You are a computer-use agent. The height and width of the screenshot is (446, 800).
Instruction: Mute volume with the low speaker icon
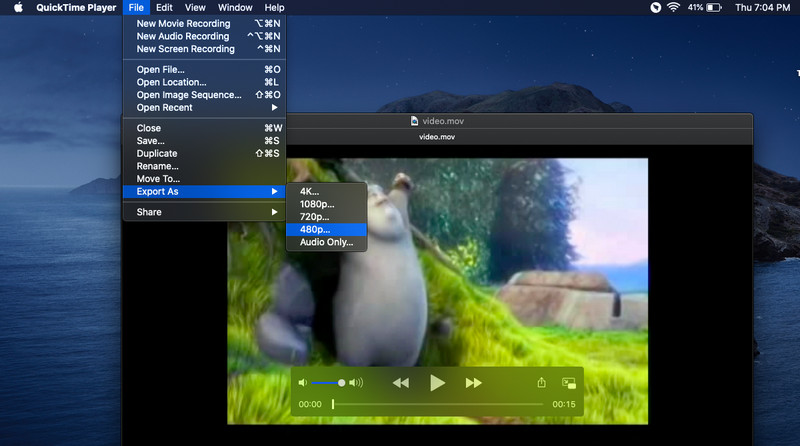(x=303, y=383)
